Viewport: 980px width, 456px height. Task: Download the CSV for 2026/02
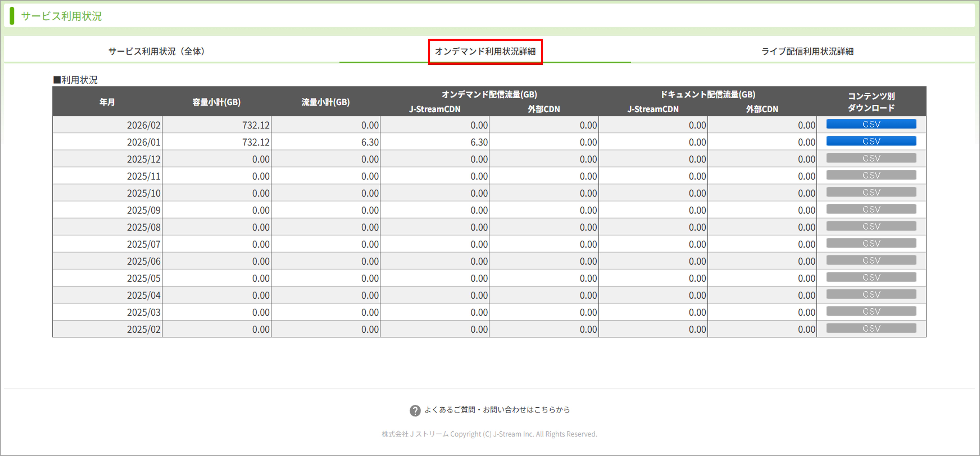point(871,124)
